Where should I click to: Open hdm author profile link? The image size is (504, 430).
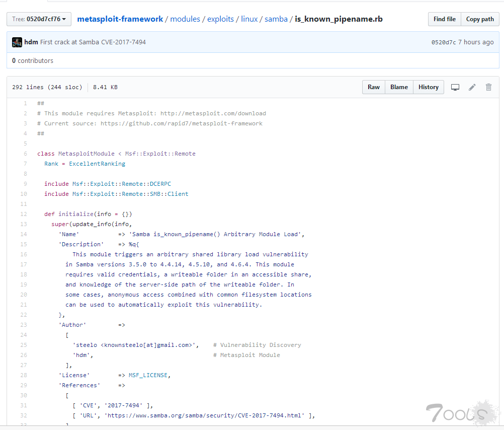[31, 42]
